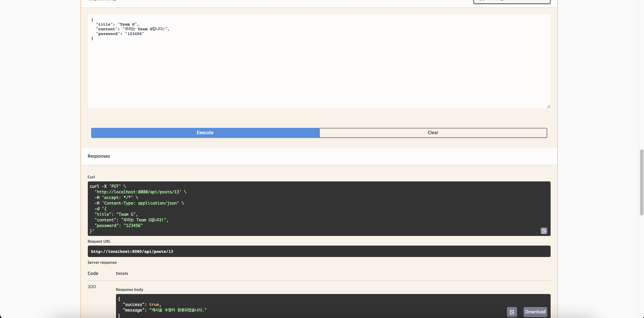
Task: Highlight the title Team G line in curl
Action: click(x=116, y=214)
